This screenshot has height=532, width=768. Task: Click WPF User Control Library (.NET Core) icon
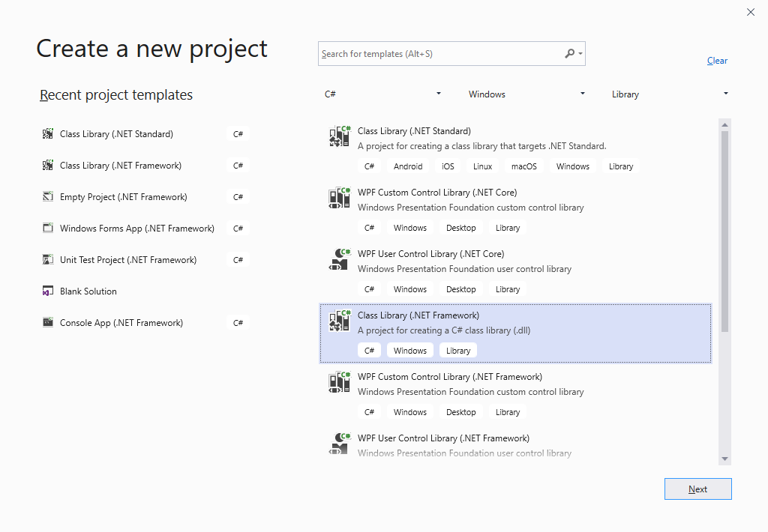(340, 259)
